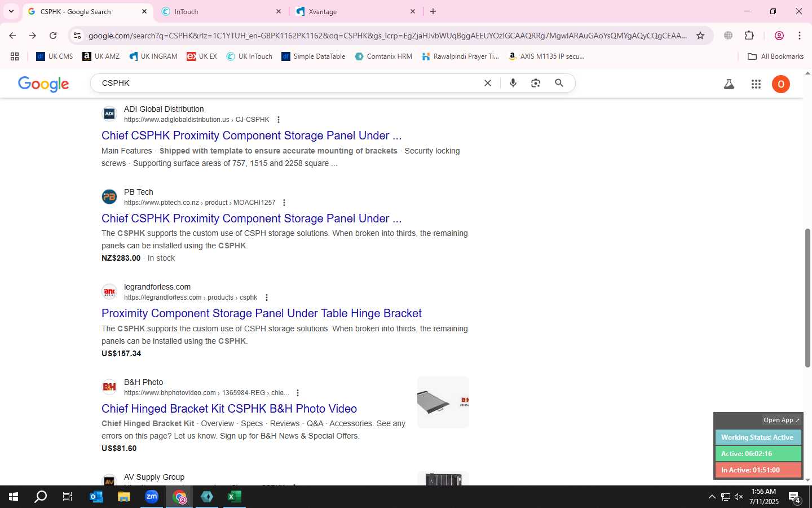Open site information icon in address bar
Viewport: 812px width, 508px height.
(77, 36)
